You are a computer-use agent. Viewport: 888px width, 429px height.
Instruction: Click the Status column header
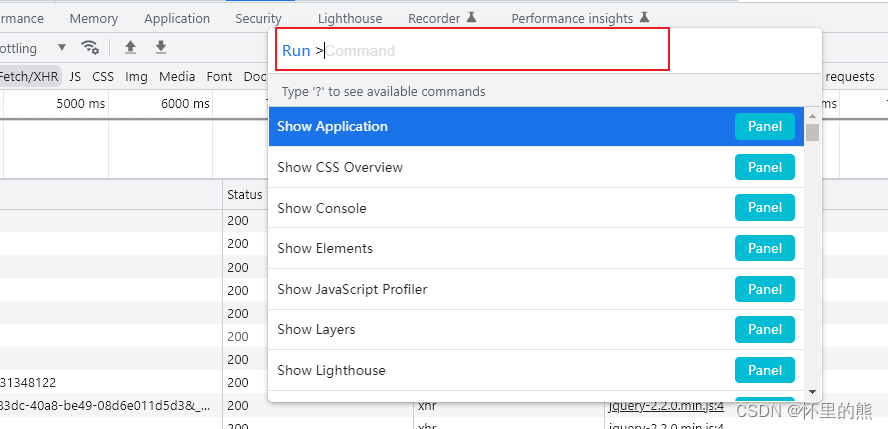(245, 195)
